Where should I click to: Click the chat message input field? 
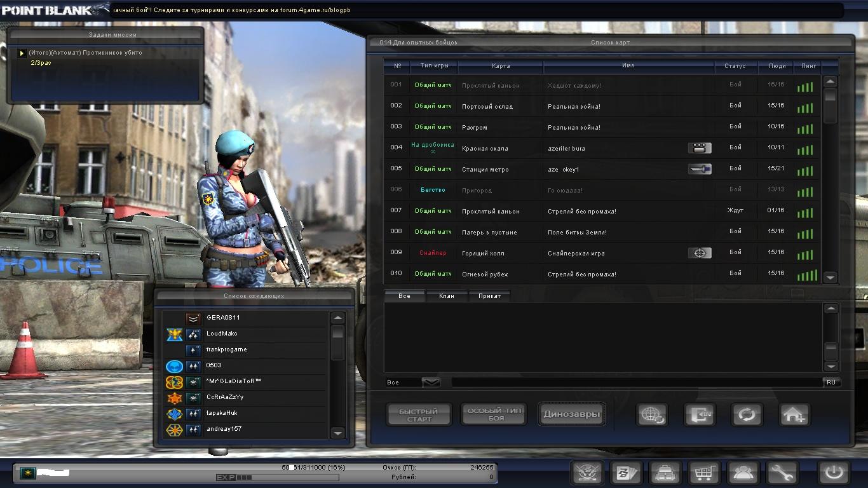(x=635, y=382)
